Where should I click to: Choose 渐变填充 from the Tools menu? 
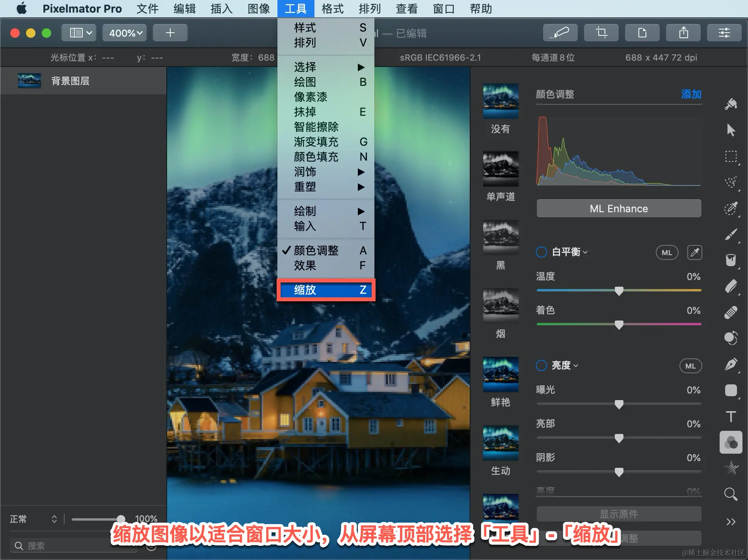click(326, 142)
